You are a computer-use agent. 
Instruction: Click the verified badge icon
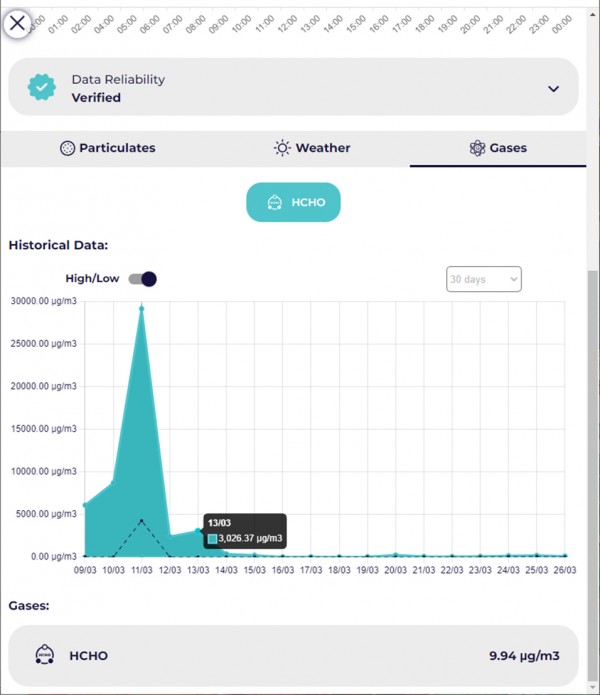click(x=41, y=88)
